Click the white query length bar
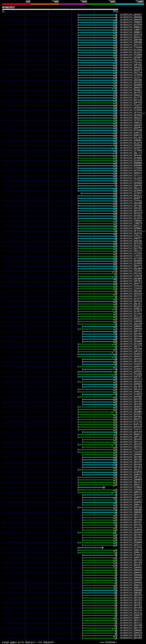The width and height of the screenshot is (146, 644). 60,10
